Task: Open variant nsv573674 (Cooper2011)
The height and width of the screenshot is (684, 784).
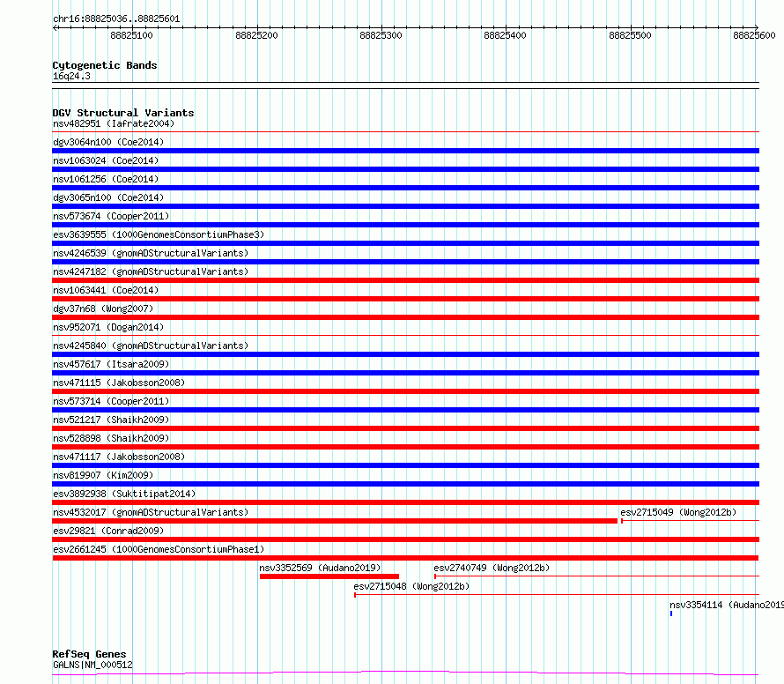Action: pos(111,216)
